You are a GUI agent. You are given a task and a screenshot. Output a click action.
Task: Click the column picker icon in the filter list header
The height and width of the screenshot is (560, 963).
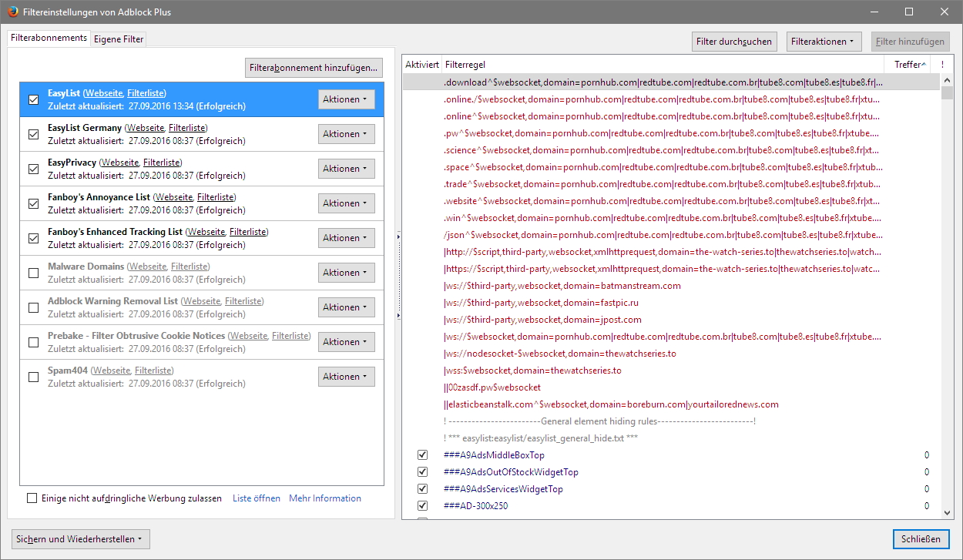[x=941, y=65]
